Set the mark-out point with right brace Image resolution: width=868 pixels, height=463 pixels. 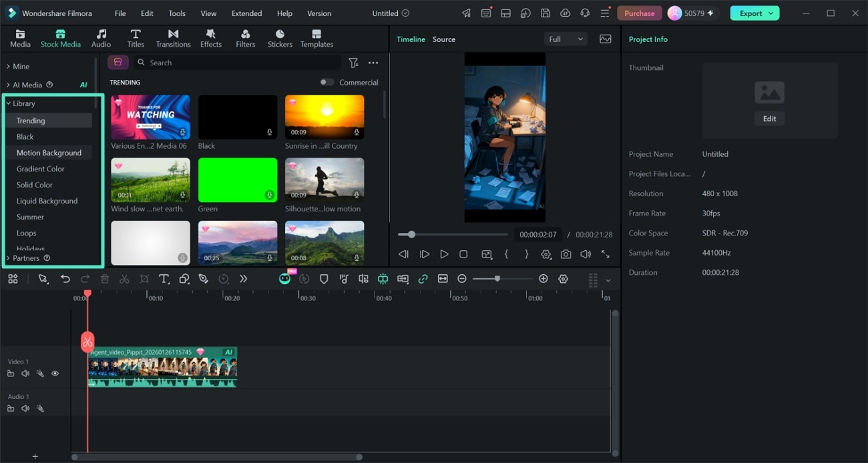(x=526, y=254)
